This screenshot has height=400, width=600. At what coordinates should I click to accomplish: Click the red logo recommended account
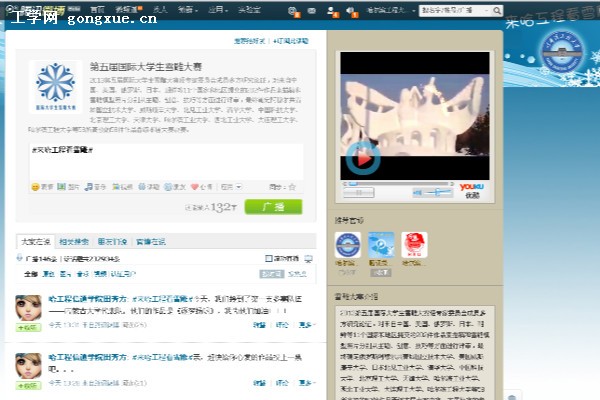click(414, 245)
